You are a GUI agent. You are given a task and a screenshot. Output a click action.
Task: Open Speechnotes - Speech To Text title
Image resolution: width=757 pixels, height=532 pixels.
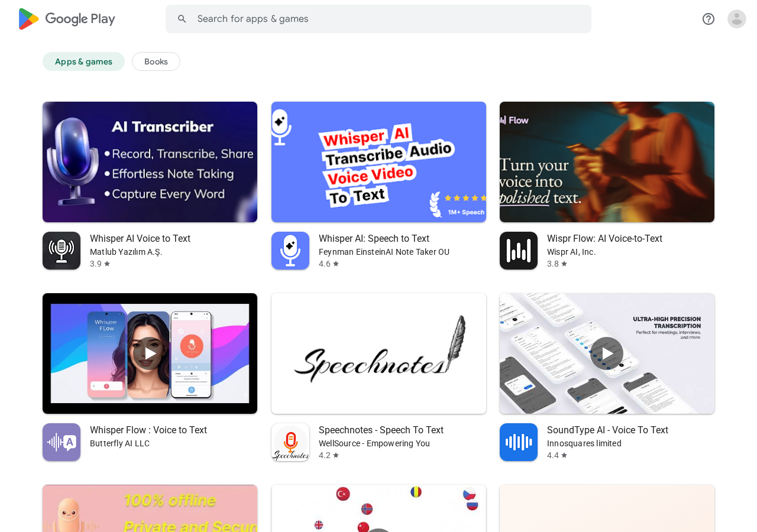click(381, 430)
